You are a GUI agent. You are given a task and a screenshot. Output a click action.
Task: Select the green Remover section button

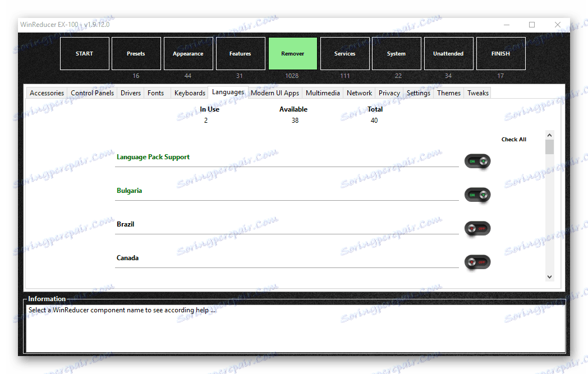click(292, 54)
